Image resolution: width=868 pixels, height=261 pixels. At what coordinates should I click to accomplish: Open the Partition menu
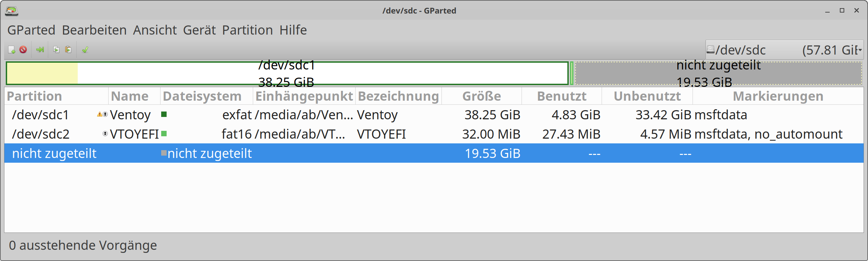coord(247,30)
